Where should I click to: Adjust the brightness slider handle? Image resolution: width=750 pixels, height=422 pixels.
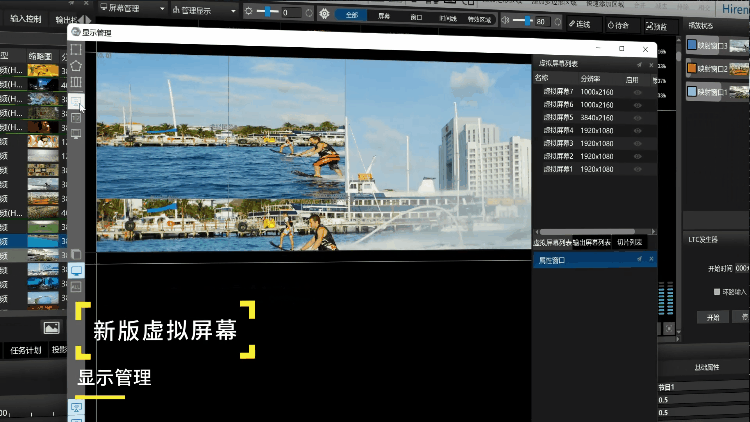tap(267, 11)
